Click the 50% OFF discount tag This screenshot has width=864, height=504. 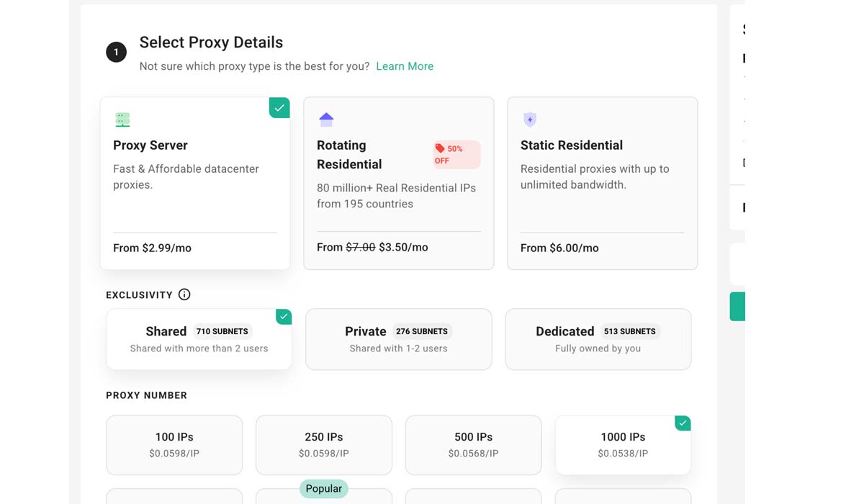pos(456,154)
